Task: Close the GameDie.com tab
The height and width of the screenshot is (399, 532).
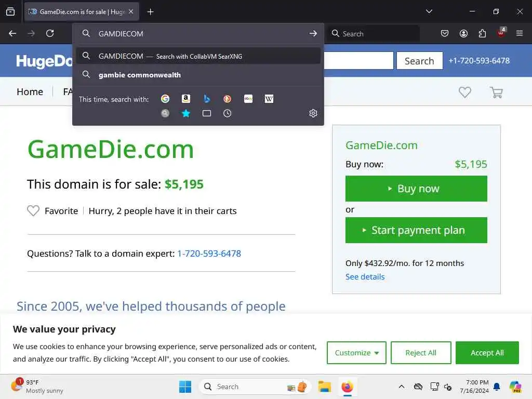Action: pyautogui.click(x=131, y=12)
